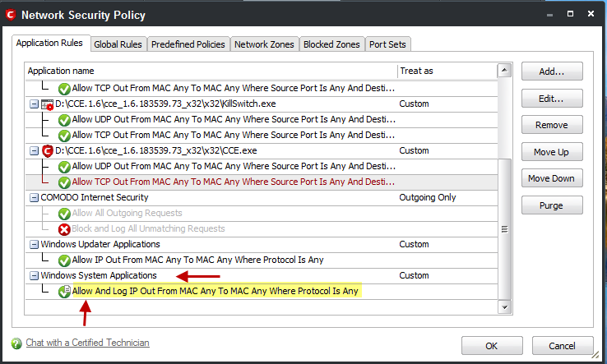Open the Global Rules tab
The height and width of the screenshot is (364, 607).
pos(118,44)
